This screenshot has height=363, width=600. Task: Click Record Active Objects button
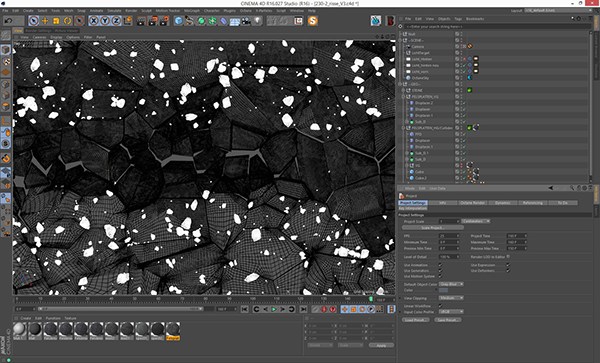pos(316,309)
